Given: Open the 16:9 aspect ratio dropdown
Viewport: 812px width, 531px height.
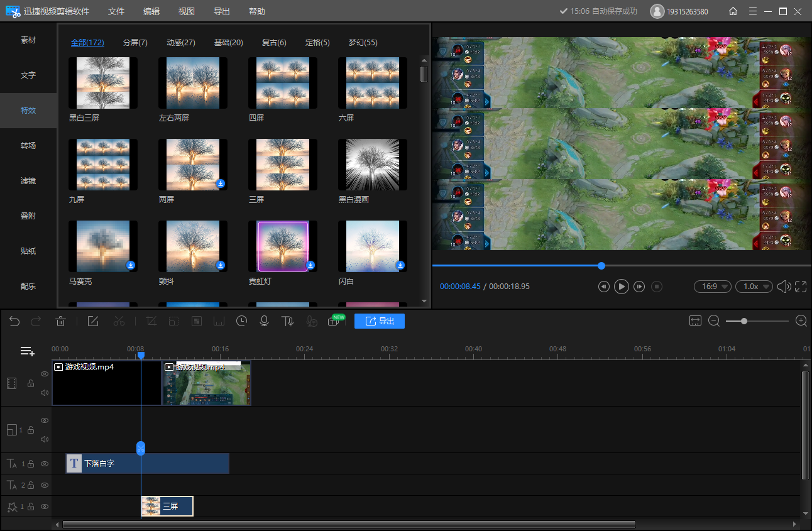Looking at the screenshot, I should (713, 287).
